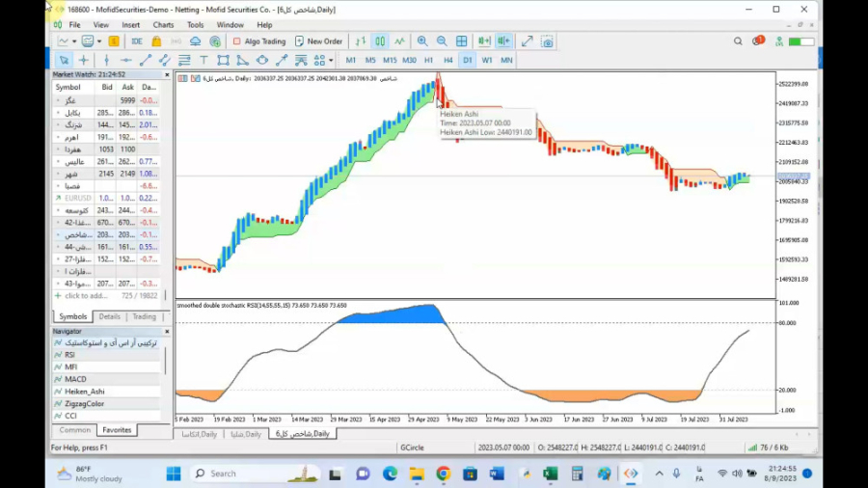Expand the Profiles dropdown arrow

99,41
